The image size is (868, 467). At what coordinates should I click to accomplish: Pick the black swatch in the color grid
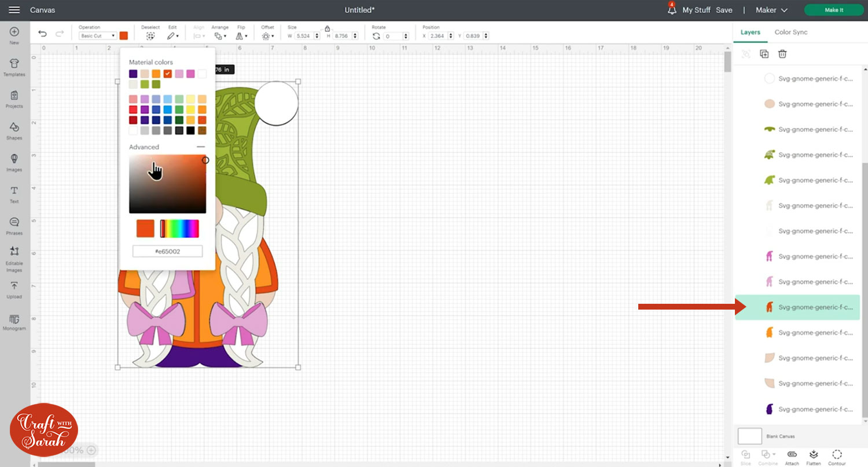click(190, 130)
